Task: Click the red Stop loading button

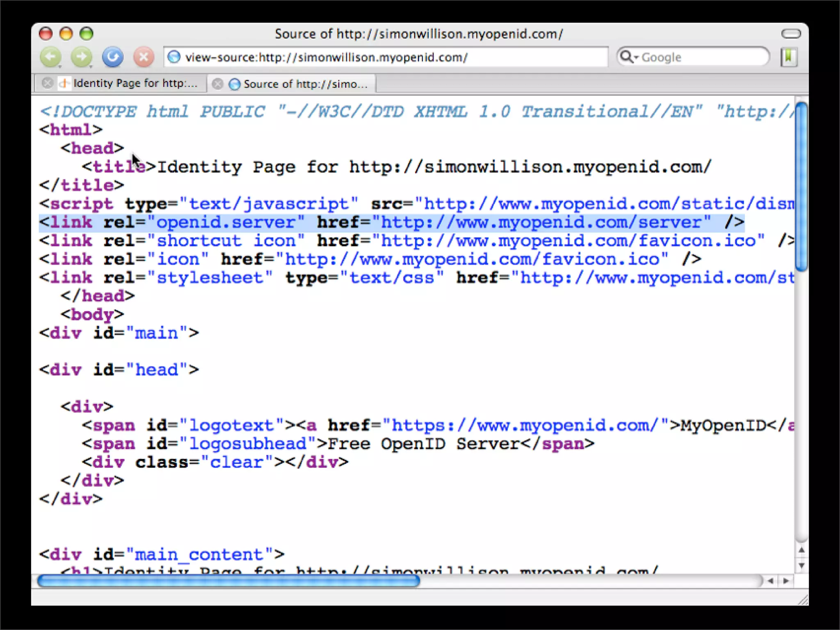Action: pos(144,57)
